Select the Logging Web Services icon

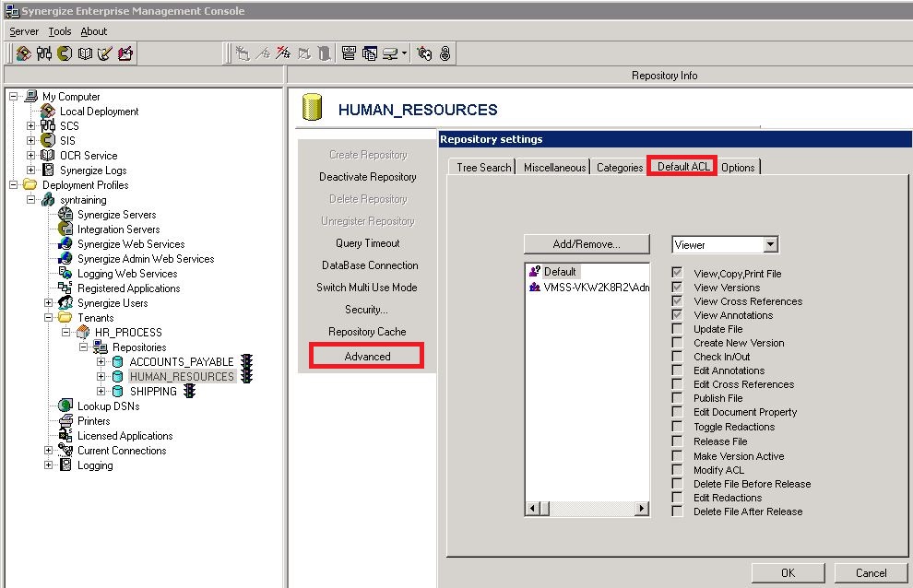[x=65, y=273]
